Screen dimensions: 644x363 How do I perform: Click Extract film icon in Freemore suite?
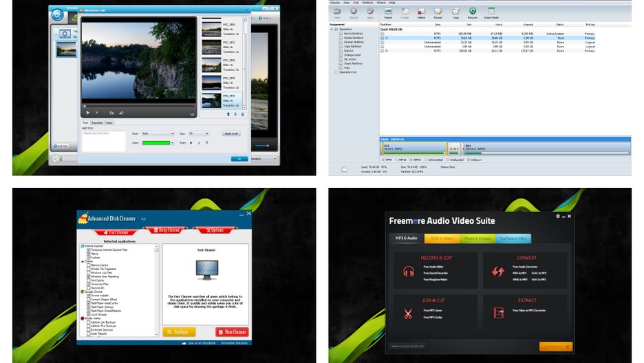(499, 313)
